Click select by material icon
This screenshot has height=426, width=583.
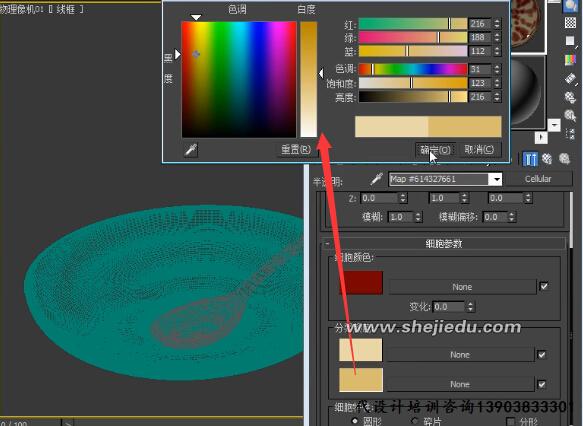pyautogui.click(x=570, y=116)
